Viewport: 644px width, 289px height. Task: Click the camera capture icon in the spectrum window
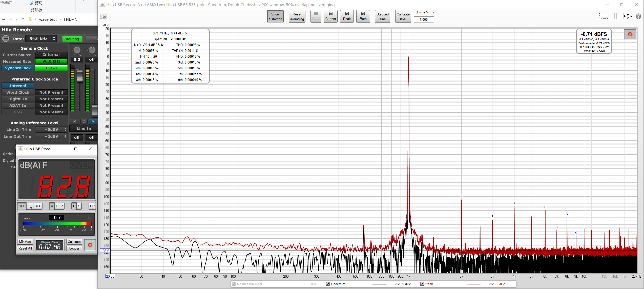click(x=103, y=16)
